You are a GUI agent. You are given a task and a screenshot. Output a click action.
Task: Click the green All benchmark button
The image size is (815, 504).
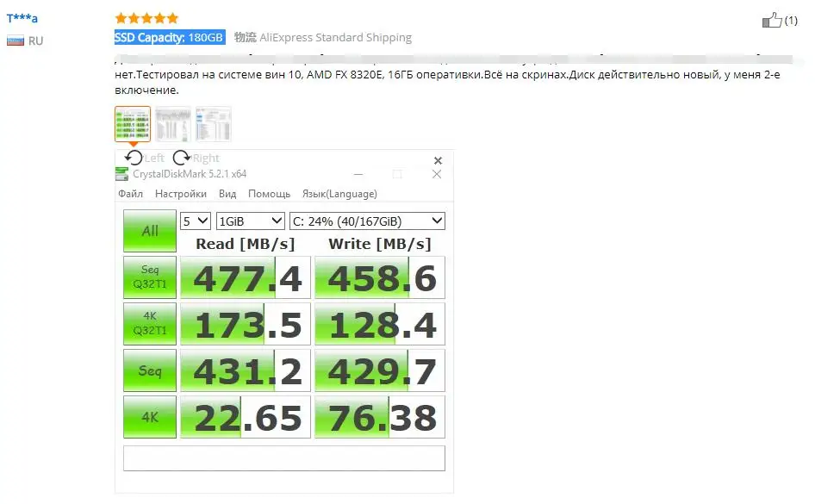150,231
